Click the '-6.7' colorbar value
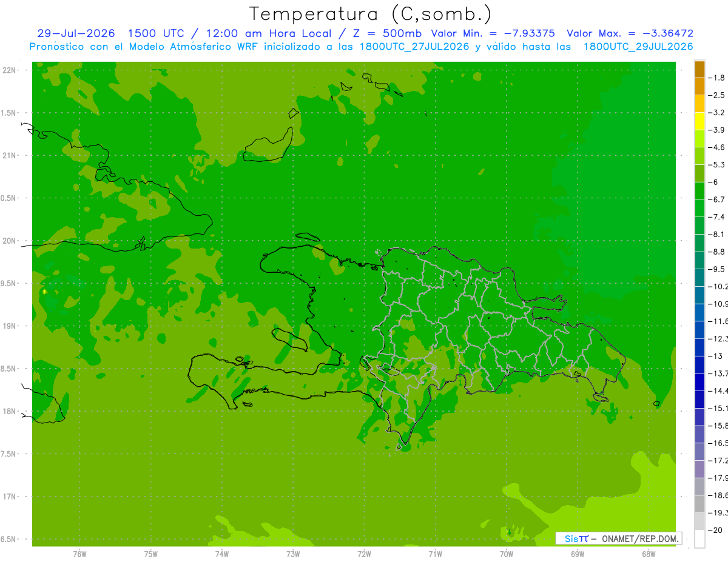Screen dimensions: 728x562 pyautogui.click(x=716, y=199)
